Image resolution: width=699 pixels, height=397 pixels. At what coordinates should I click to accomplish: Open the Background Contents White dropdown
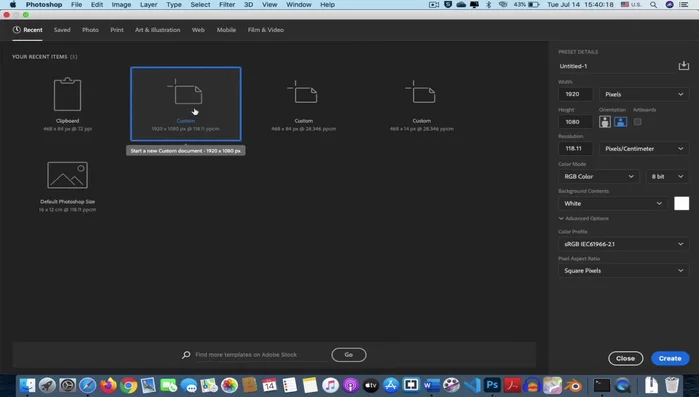[613, 204]
